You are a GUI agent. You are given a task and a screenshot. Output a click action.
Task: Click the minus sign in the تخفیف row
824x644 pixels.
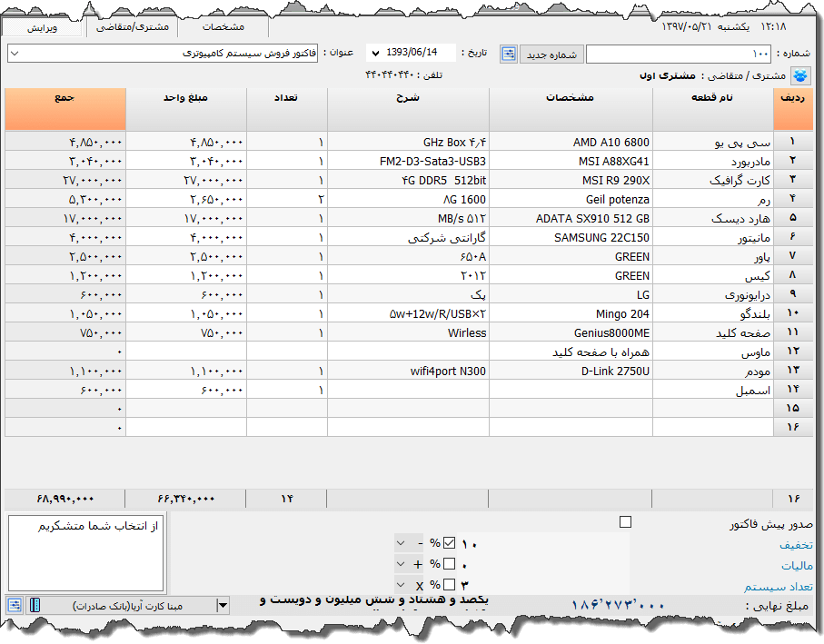[x=418, y=543]
